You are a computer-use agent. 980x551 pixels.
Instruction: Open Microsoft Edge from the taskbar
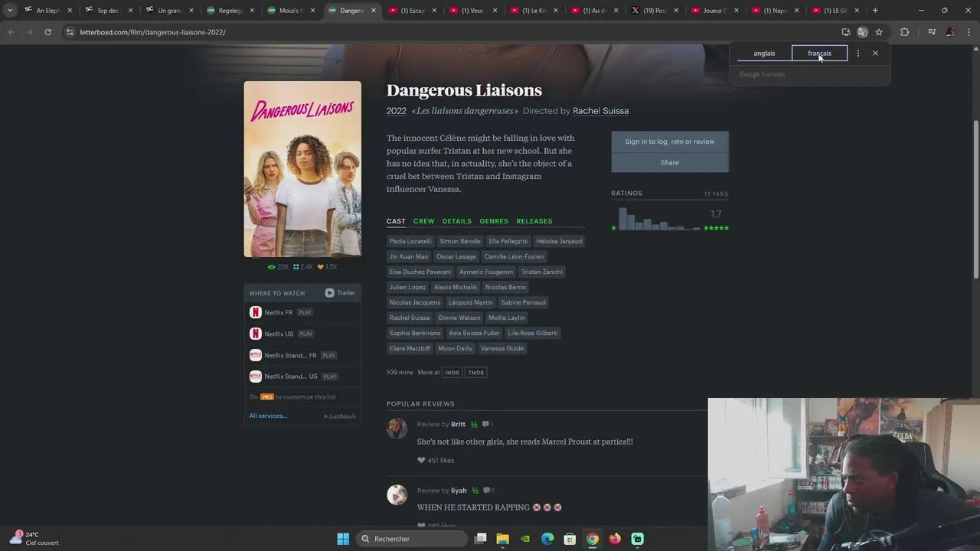(x=547, y=539)
